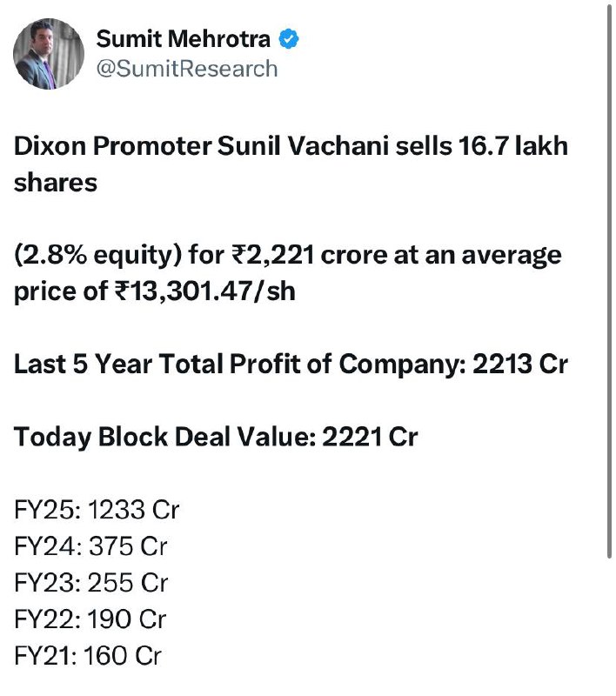
Task: Visit the @SumitResearch handle
Action: tap(187, 69)
